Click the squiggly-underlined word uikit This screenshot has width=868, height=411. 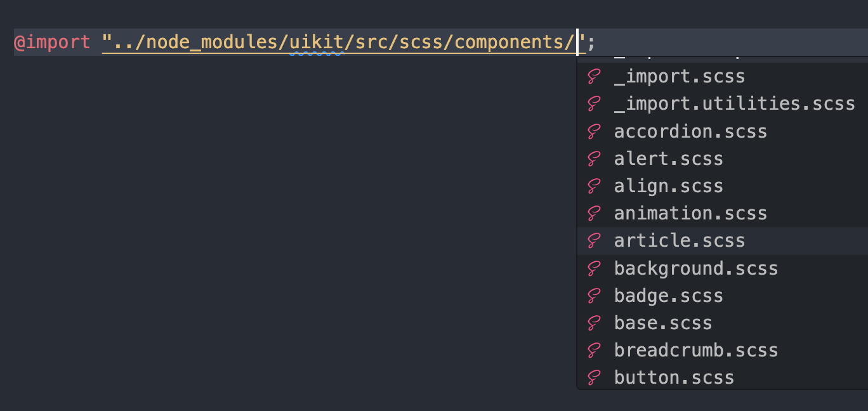coord(316,42)
